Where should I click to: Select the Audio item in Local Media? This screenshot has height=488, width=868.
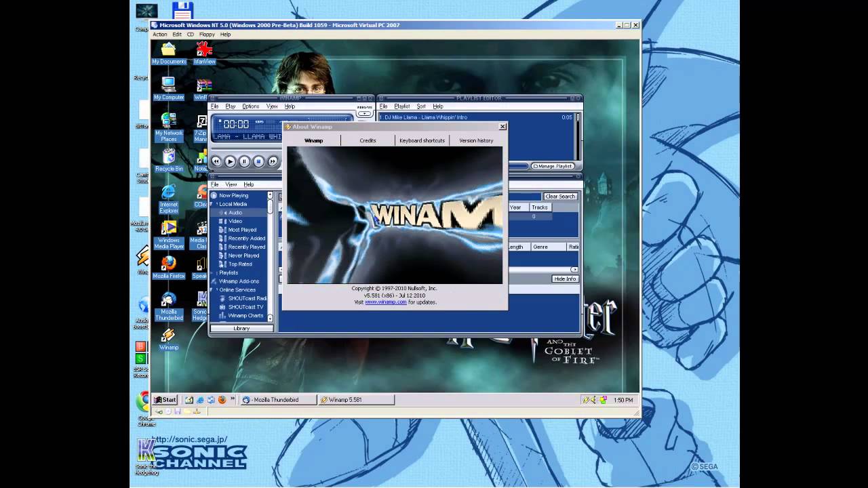coord(235,213)
